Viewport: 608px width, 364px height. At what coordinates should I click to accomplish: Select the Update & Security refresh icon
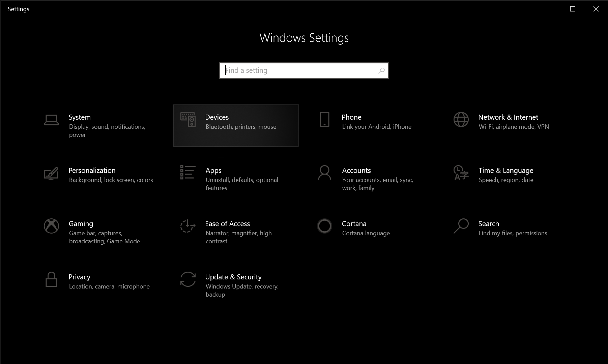(187, 280)
